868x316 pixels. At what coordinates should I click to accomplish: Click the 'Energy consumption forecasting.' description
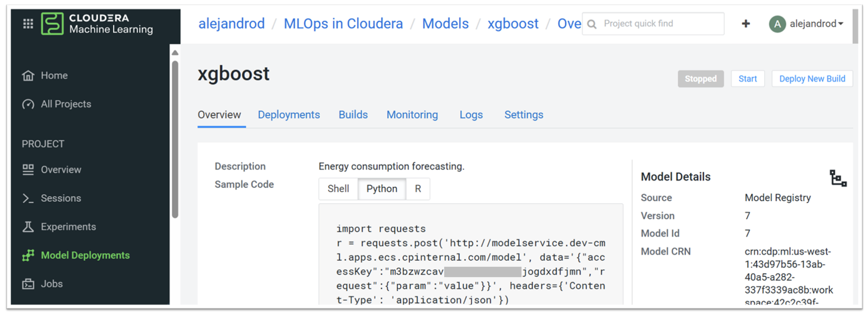point(391,166)
